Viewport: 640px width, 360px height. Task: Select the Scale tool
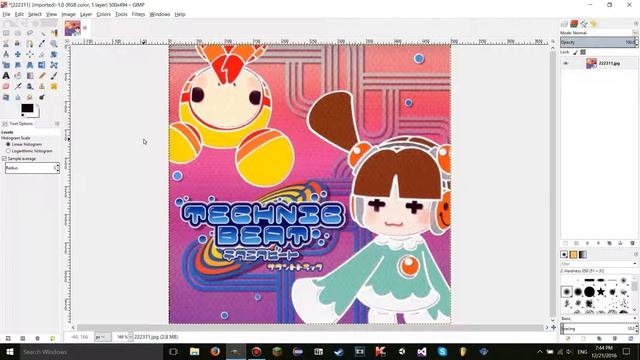[x=6, y=65]
